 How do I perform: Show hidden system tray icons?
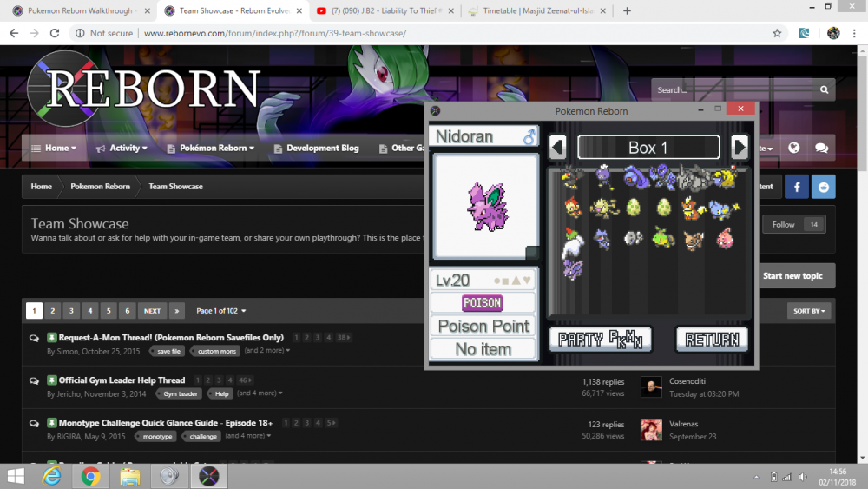tap(756, 477)
